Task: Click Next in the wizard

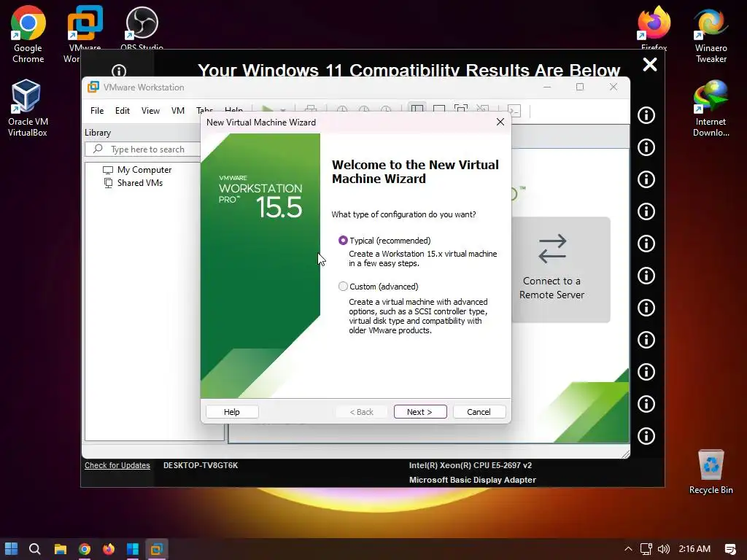Action: tap(420, 412)
